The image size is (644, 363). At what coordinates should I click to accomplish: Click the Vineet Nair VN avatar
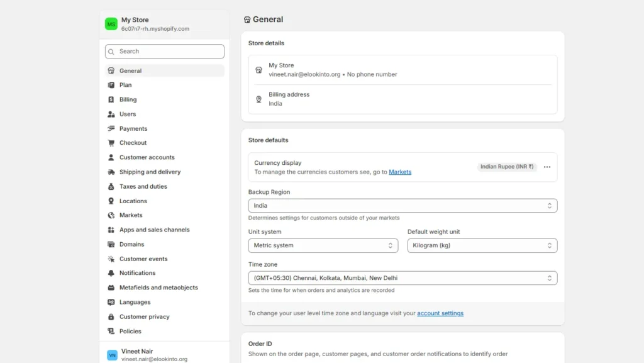pyautogui.click(x=112, y=355)
